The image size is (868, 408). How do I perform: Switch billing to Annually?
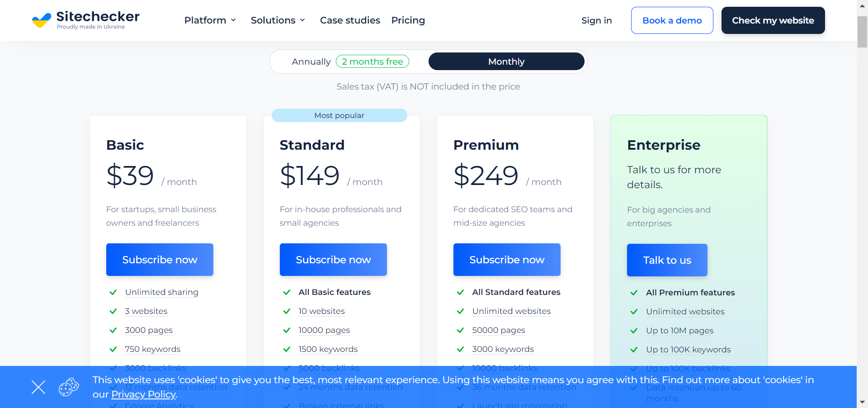point(311,62)
